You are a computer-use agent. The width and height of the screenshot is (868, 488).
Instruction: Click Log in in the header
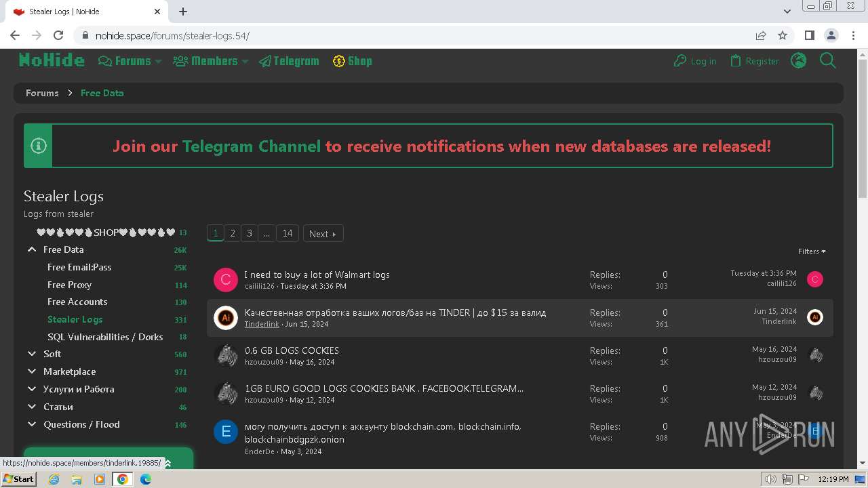pos(695,61)
